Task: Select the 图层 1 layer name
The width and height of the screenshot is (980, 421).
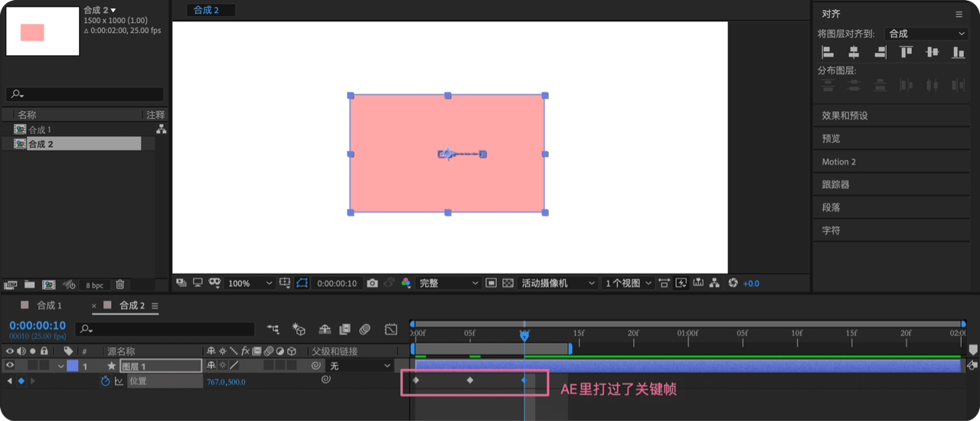Action: coord(161,367)
